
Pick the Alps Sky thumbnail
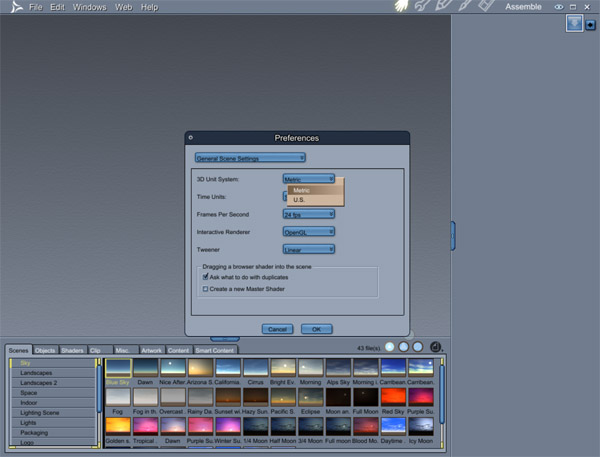click(338, 368)
